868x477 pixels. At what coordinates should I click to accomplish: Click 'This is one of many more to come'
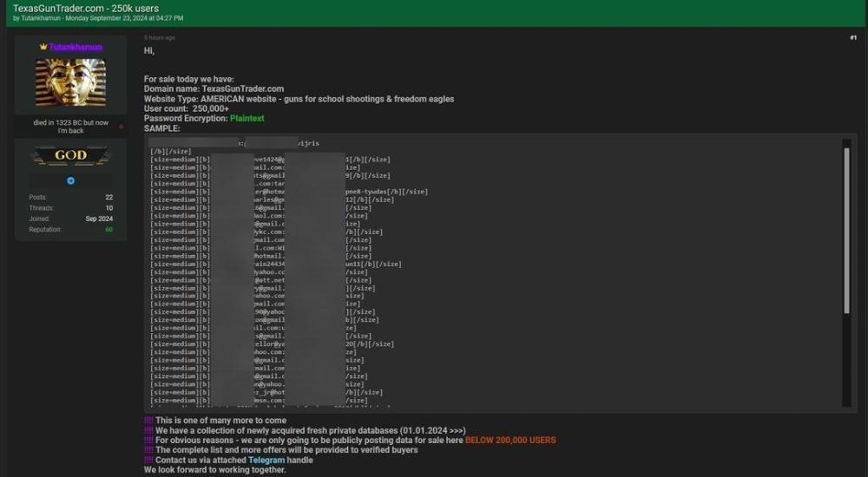[220, 421]
